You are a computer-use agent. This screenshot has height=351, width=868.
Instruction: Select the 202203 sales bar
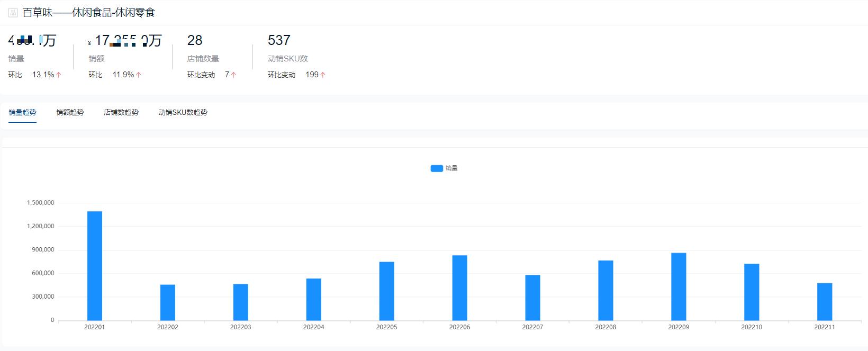tap(241, 302)
